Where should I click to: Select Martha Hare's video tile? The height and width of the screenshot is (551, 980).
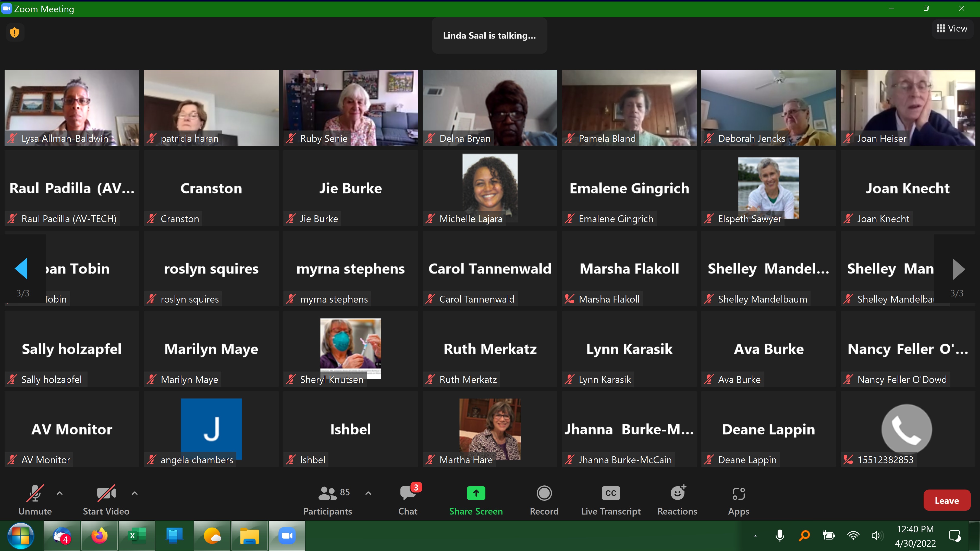pos(490,429)
